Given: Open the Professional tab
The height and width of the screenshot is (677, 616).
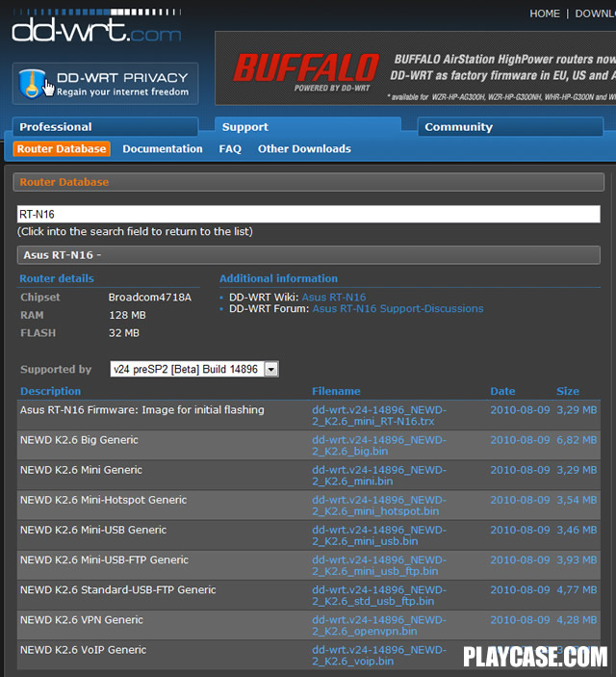Looking at the screenshot, I should pyautogui.click(x=105, y=126).
